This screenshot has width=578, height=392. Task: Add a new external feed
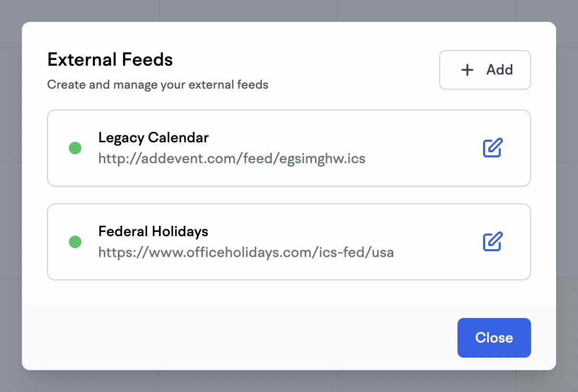point(485,70)
